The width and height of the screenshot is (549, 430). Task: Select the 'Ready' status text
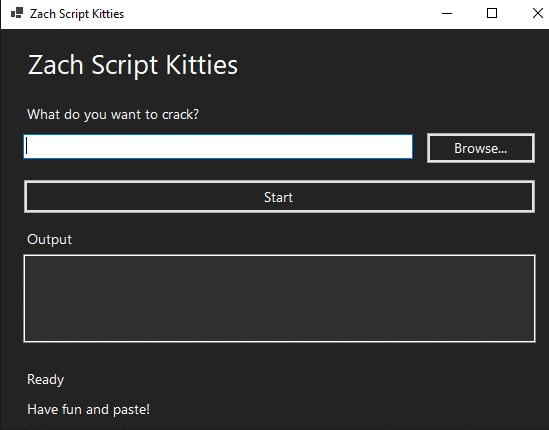(x=46, y=380)
